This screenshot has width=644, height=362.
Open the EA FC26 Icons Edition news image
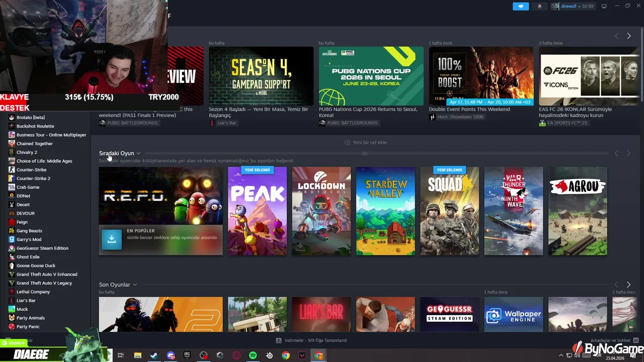(x=589, y=76)
